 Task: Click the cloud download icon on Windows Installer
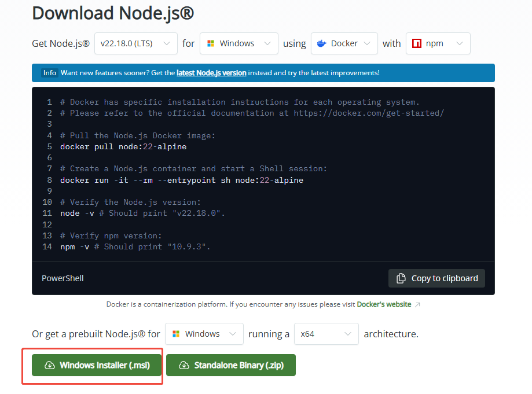pos(50,365)
